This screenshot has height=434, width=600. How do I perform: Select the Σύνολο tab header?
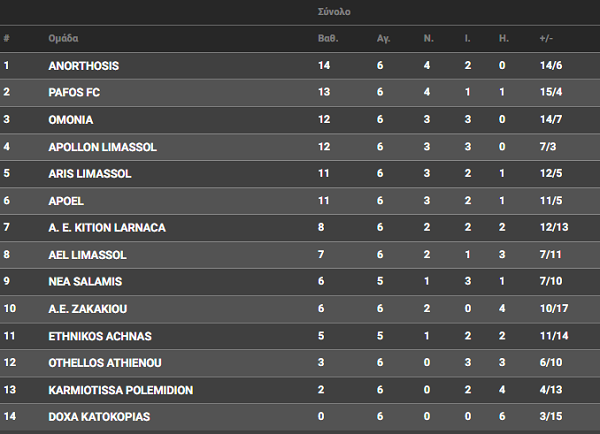click(334, 12)
